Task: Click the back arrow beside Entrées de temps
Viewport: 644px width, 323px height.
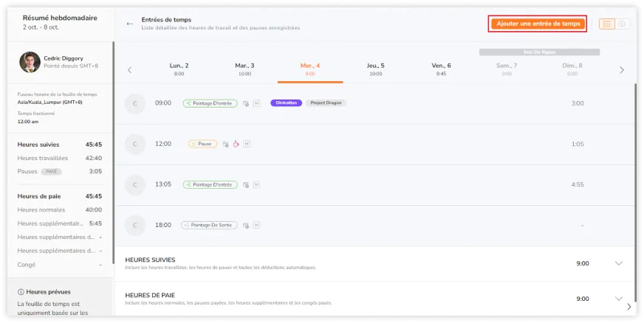Action: pos(130,24)
